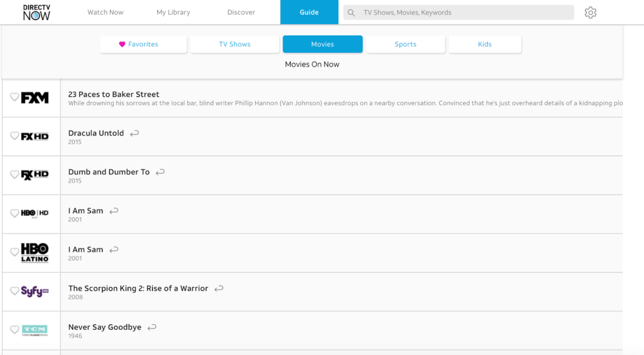Click restart arrow next to Never Say Goodbye

pyautogui.click(x=152, y=327)
